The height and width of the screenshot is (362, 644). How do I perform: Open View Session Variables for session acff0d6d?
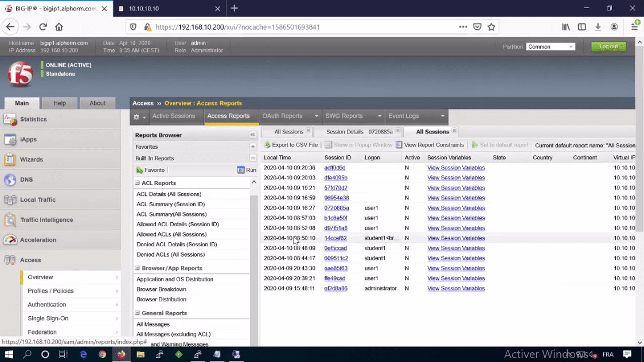click(456, 167)
